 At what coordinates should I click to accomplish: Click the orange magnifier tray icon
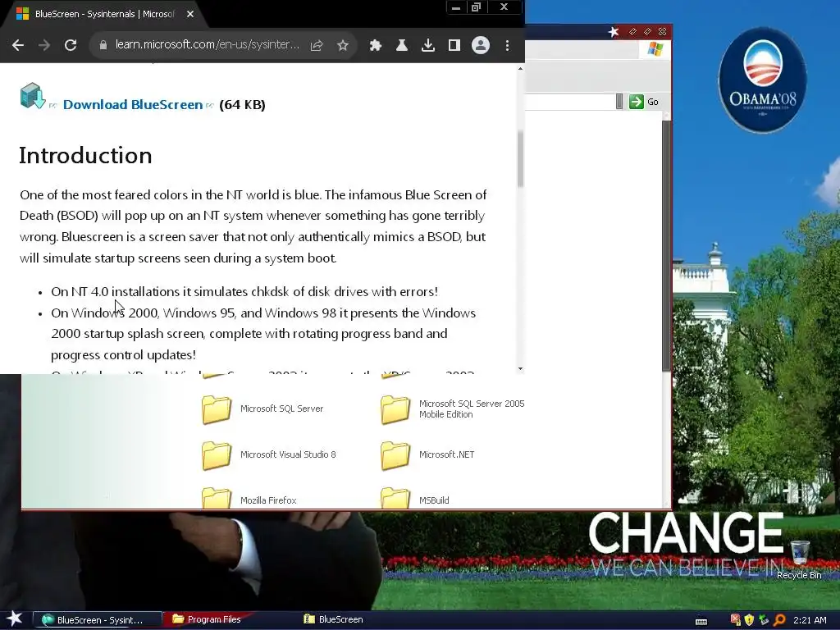coord(779,620)
